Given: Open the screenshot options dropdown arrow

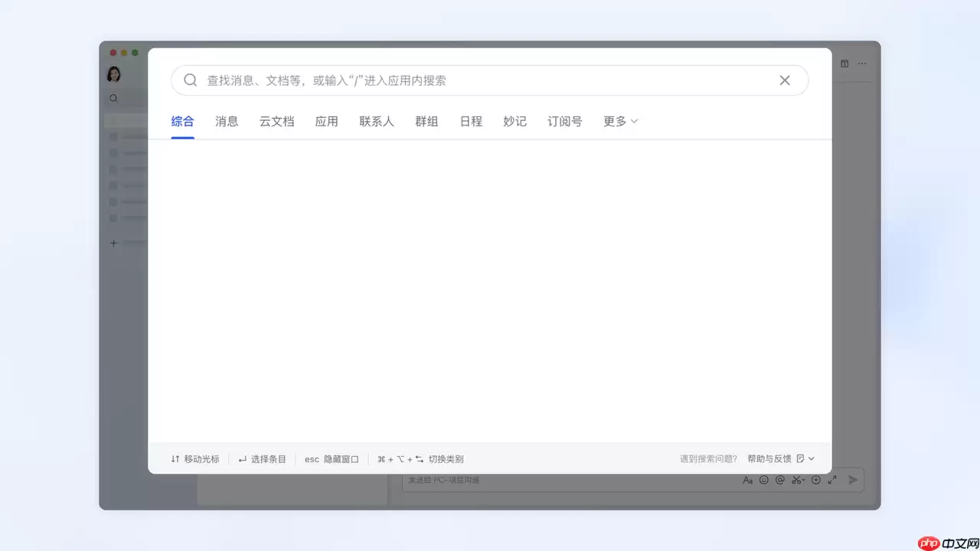Looking at the screenshot, I should tap(802, 480).
